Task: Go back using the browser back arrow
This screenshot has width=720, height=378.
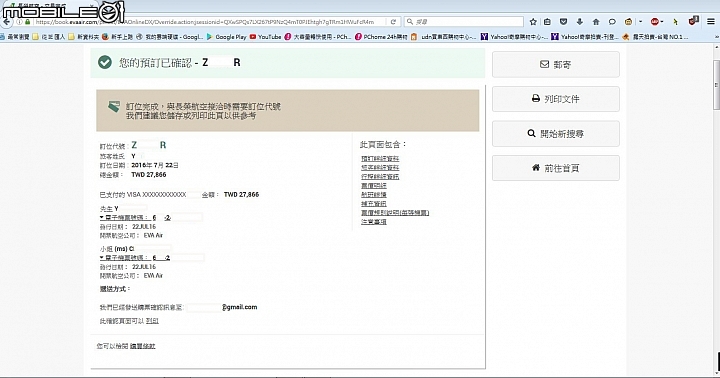Action: 6,22
